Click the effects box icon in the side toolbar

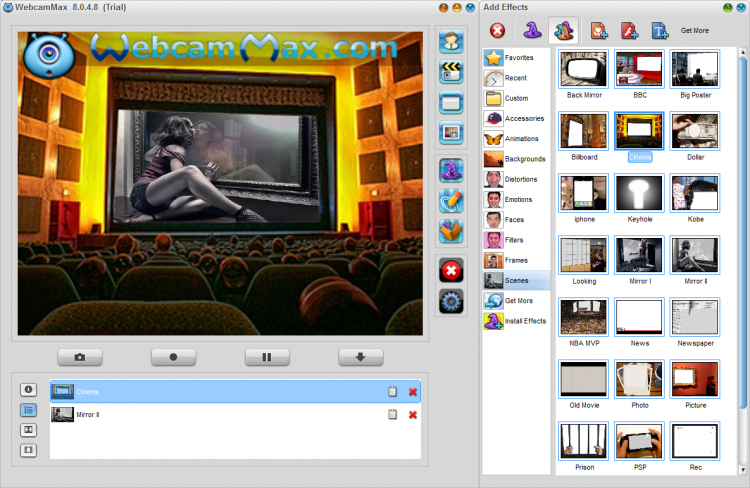point(451,231)
